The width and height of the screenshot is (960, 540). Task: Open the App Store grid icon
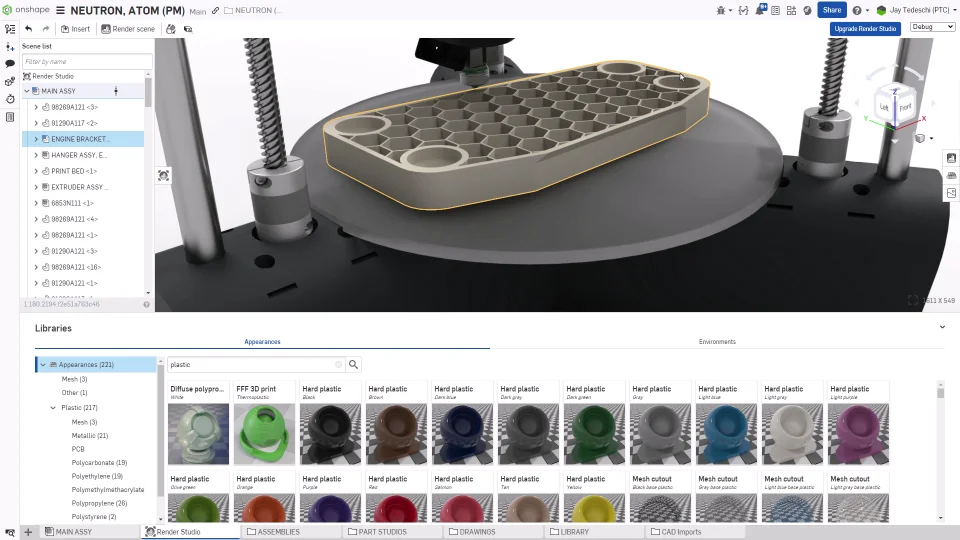(x=792, y=10)
